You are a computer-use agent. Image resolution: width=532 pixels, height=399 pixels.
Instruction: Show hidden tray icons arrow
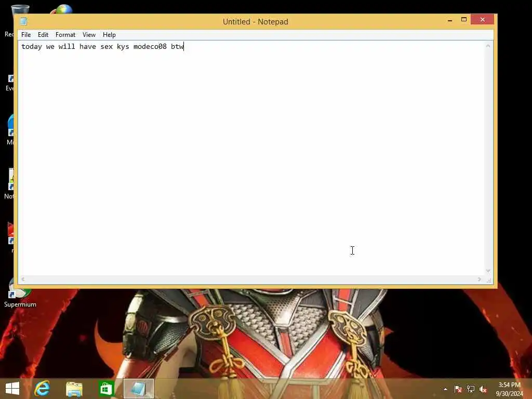(x=445, y=389)
